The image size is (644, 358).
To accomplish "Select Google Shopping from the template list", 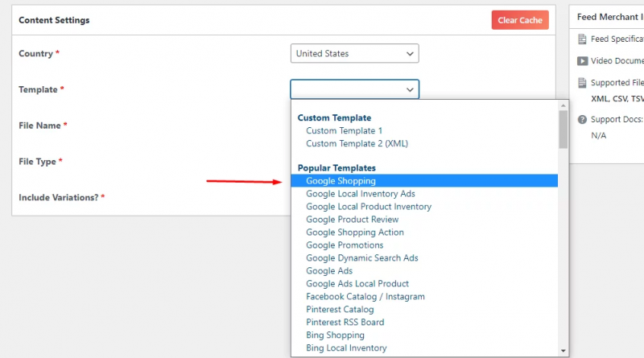I will pyautogui.click(x=341, y=181).
